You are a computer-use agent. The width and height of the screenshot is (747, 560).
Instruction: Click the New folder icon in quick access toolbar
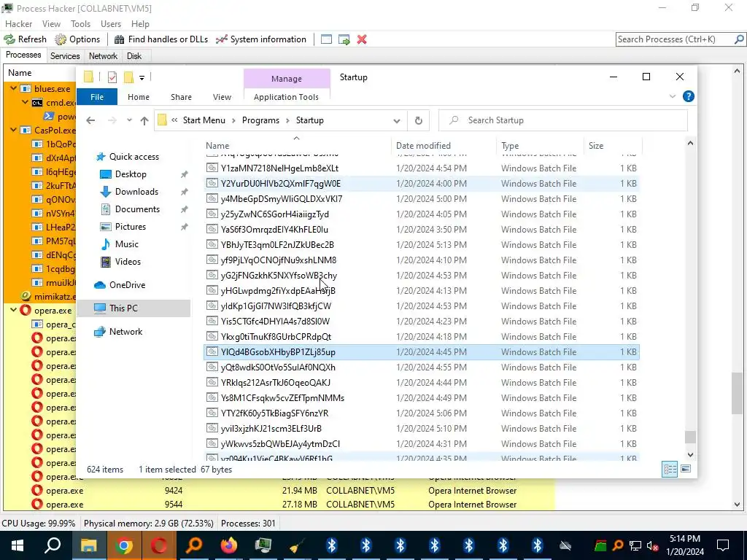(x=128, y=77)
